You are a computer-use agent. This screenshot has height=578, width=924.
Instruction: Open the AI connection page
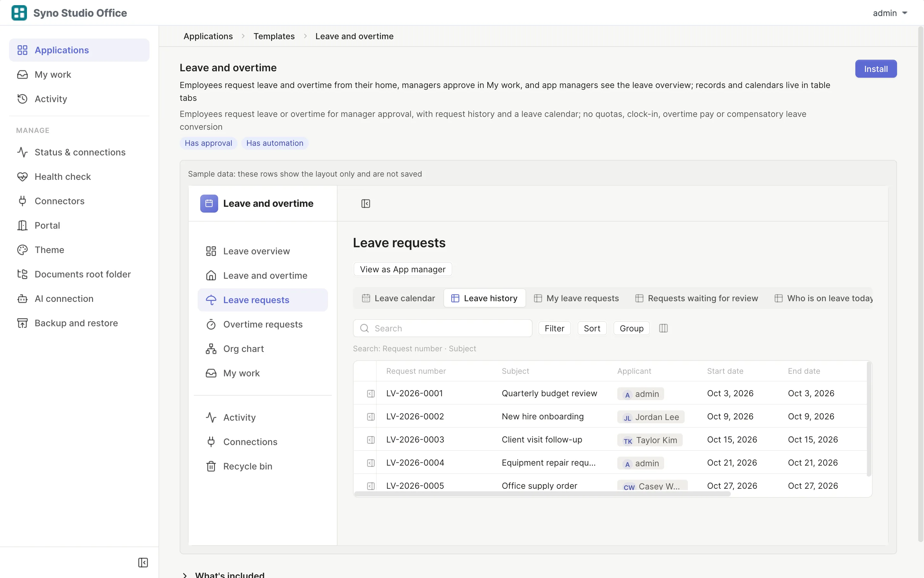tap(80, 299)
